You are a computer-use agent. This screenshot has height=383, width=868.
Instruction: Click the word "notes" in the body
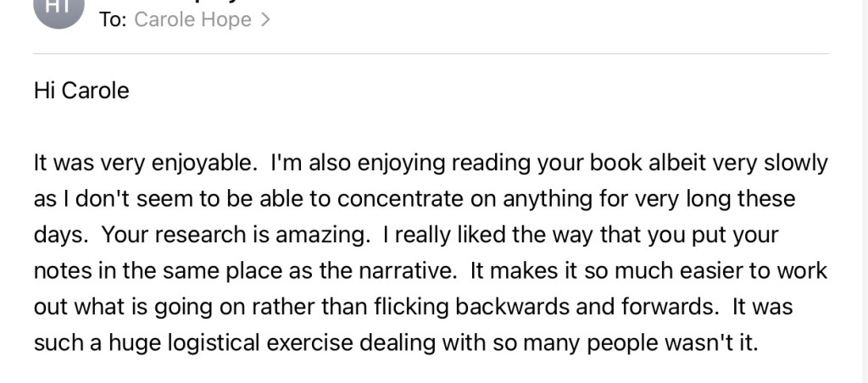(x=60, y=271)
